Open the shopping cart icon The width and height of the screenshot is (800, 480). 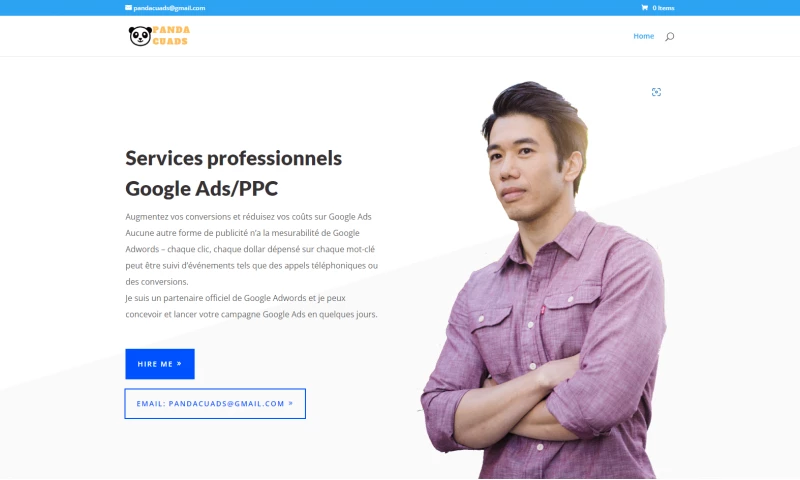[x=644, y=8]
